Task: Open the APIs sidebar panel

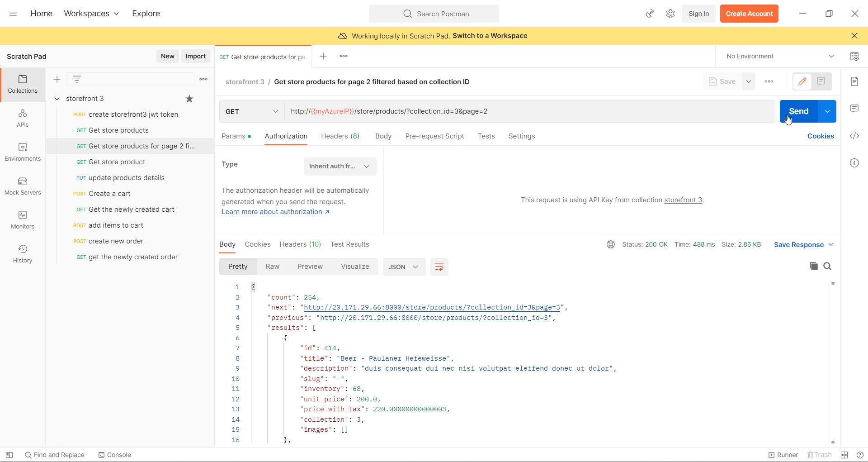Action: tap(23, 118)
